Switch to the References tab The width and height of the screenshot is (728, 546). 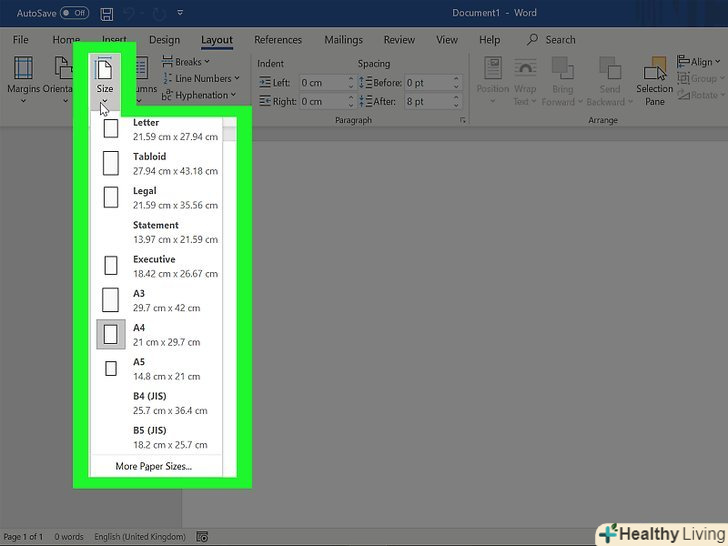(278, 40)
